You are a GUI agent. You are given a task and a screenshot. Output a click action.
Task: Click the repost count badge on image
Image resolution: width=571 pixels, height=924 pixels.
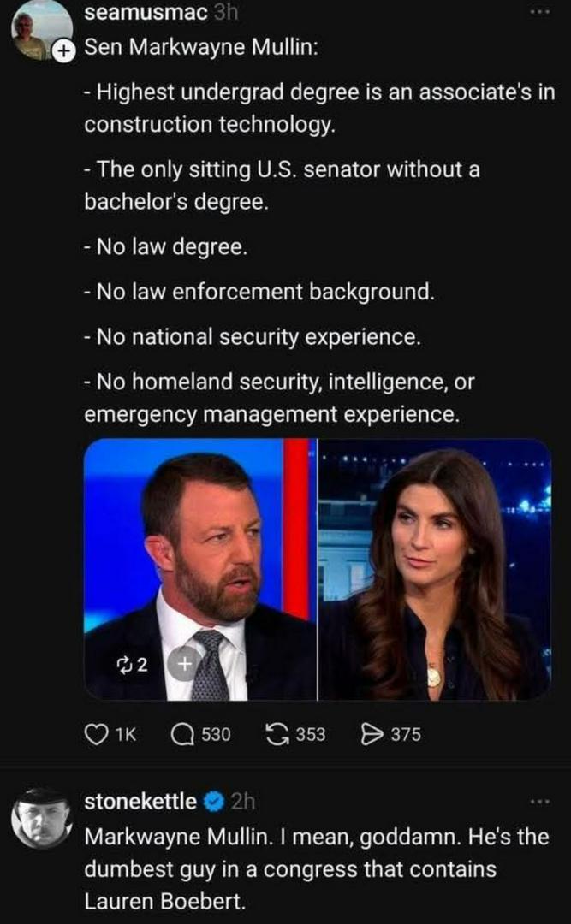coord(137,663)
